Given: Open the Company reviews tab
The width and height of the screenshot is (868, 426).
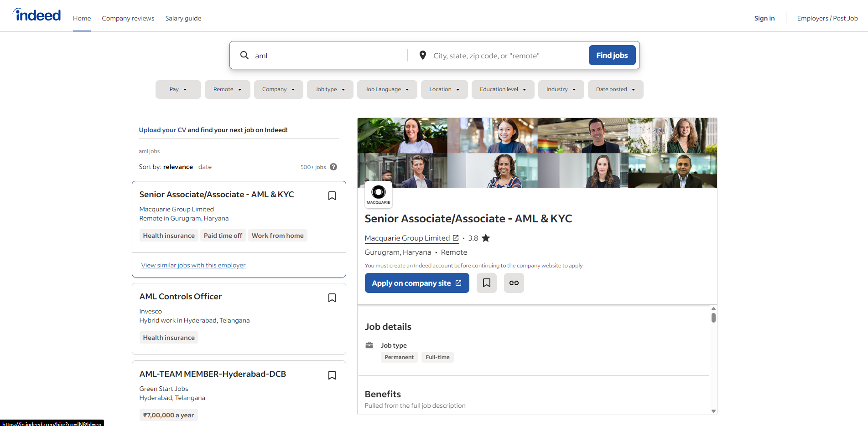Looking at the screenshot, I should coord(128,18).
